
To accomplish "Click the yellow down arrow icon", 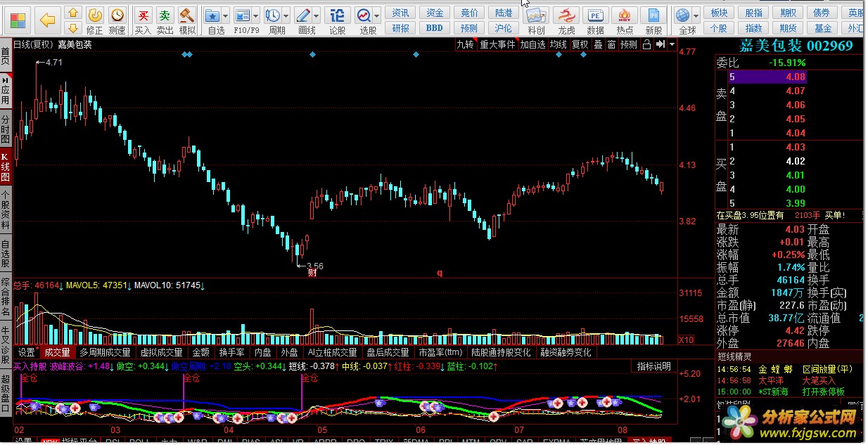I will (x=72, y=28).
